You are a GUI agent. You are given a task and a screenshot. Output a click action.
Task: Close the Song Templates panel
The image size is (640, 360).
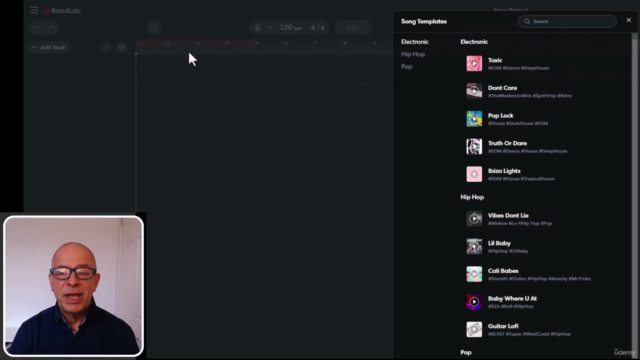pyautogui.click(x=629, y=20)
